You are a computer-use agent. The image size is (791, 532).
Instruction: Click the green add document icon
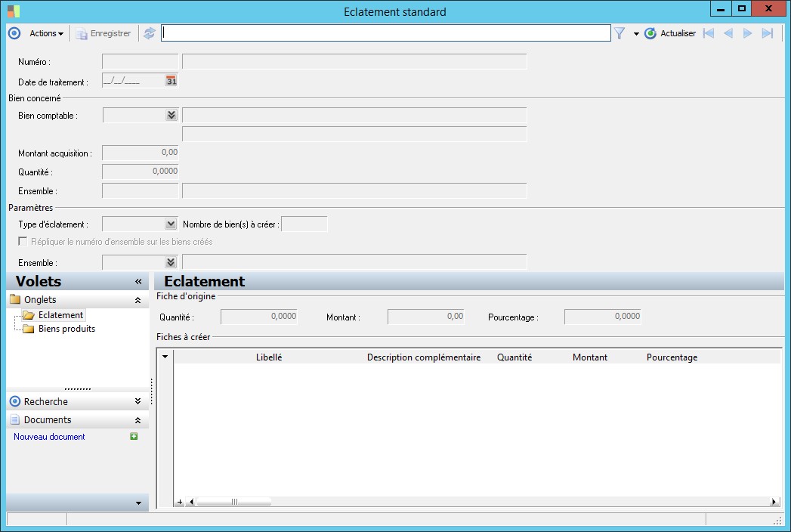pos(134,436)
